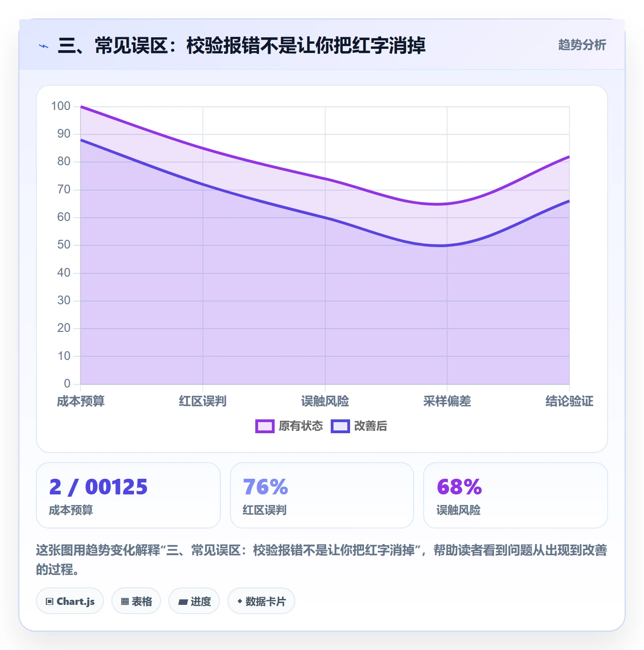Click the 原有状态 line start at 成本预算

pos(81,107)
